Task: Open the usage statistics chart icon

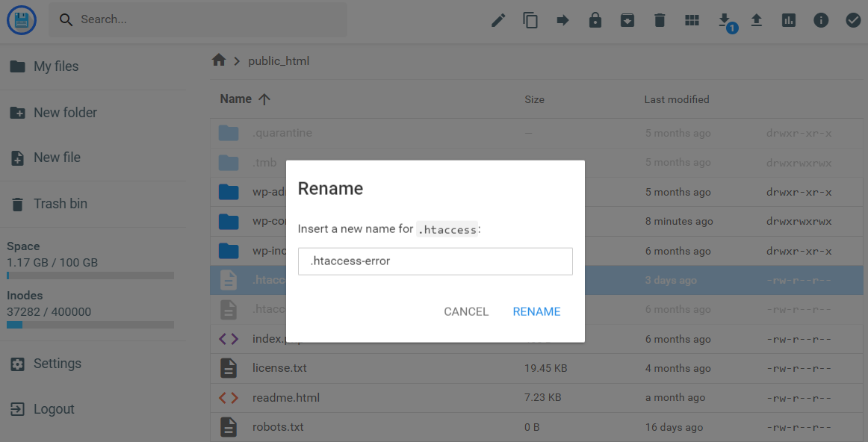Action: (x=788, y=20)
